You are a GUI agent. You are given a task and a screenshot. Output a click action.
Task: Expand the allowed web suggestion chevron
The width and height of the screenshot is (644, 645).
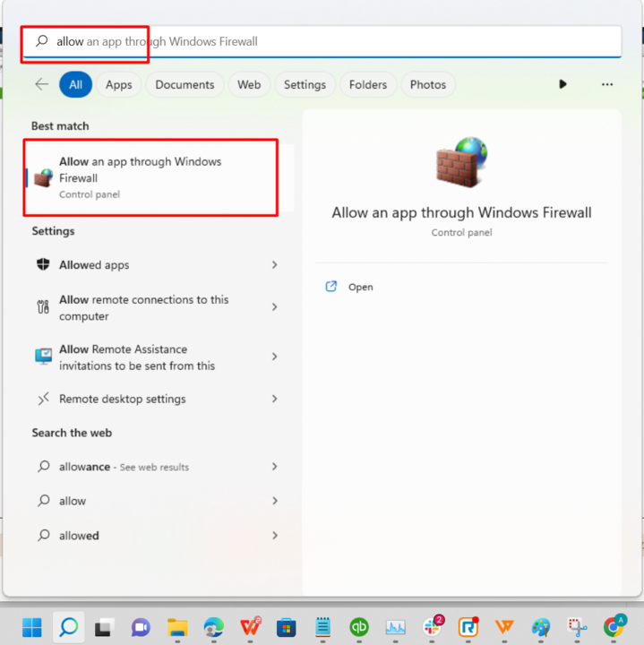275,535
